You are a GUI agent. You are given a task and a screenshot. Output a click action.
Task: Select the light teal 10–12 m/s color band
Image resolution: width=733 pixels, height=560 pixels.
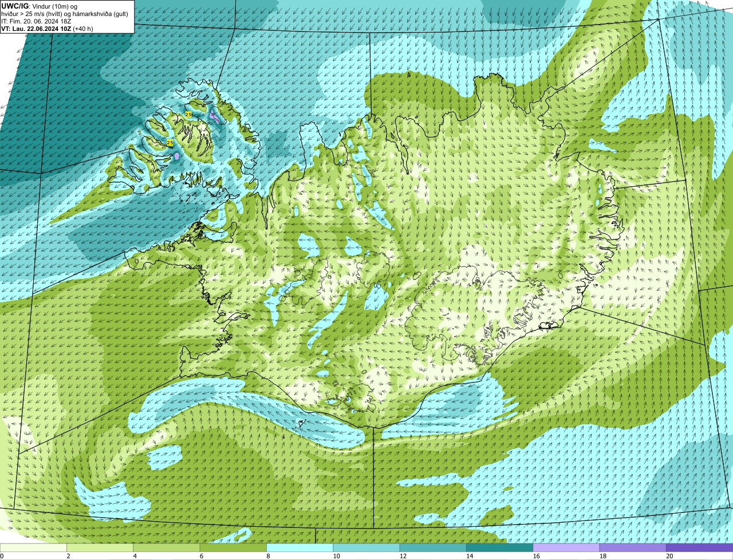366,547
